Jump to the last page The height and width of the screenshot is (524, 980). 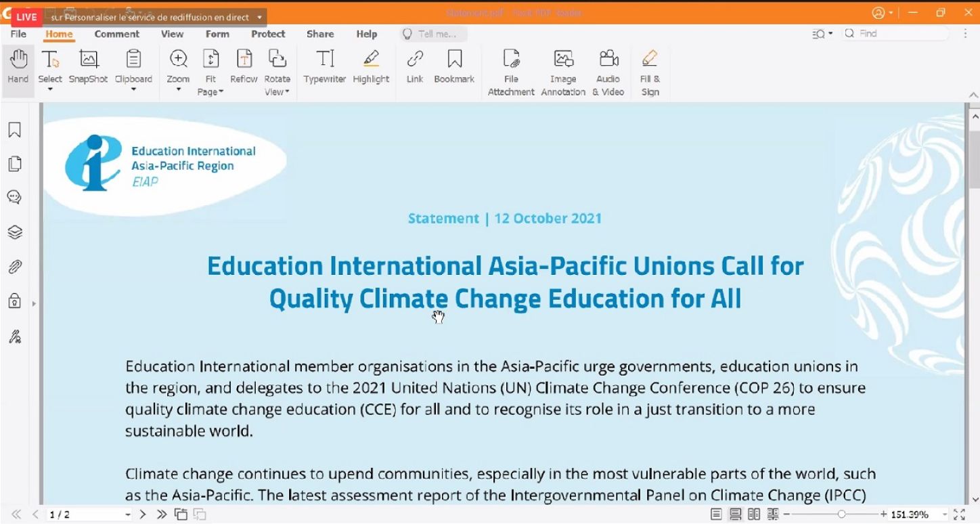pos(161,515)
